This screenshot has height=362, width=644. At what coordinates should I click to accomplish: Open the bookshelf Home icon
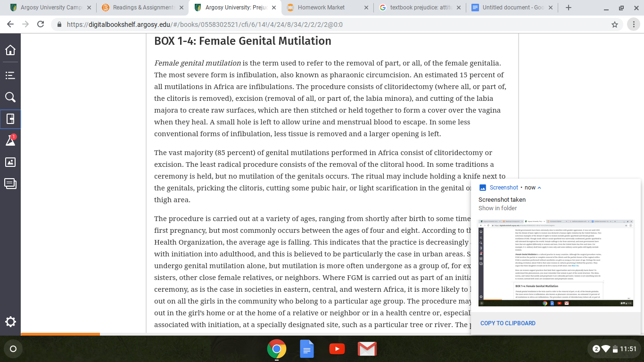pos(10,50)
